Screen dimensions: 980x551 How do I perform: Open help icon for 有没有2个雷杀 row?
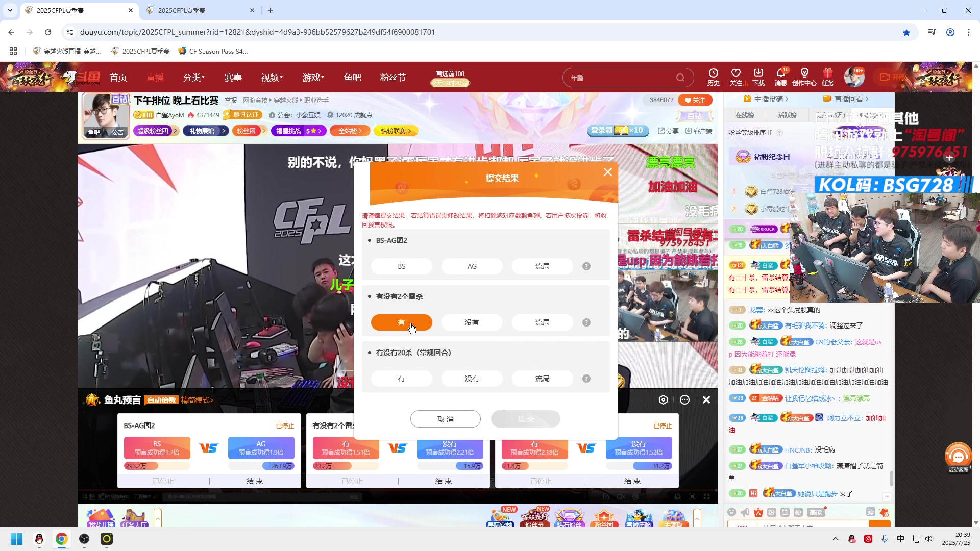[586, 322]
